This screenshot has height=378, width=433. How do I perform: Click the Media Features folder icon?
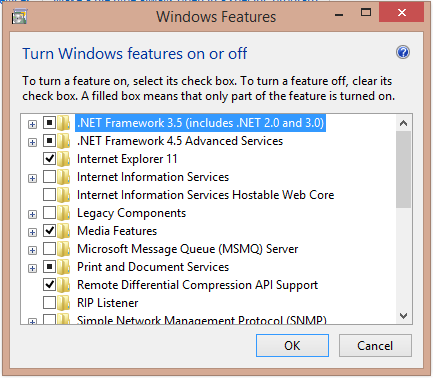[63, 231]
